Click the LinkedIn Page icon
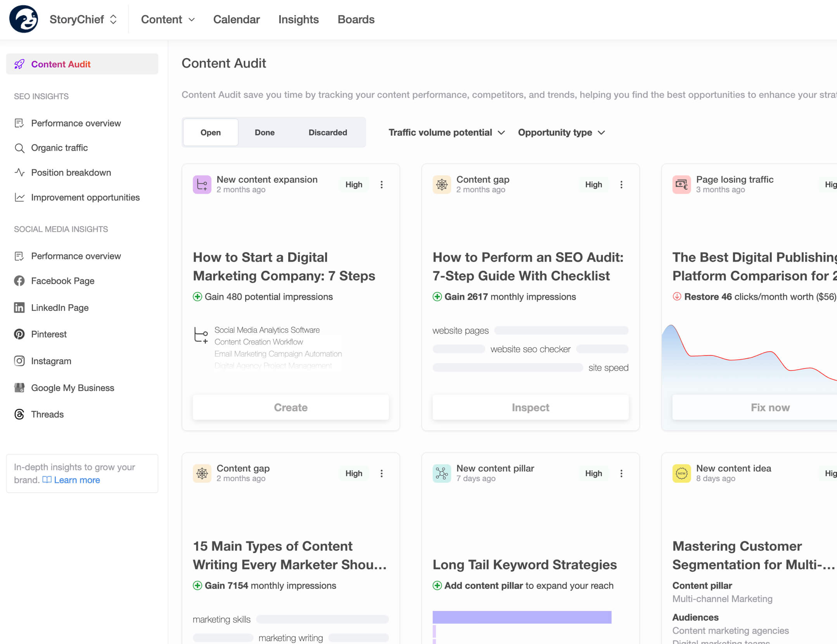This screenshot has height=644, width=837. [x=19, y=308]
